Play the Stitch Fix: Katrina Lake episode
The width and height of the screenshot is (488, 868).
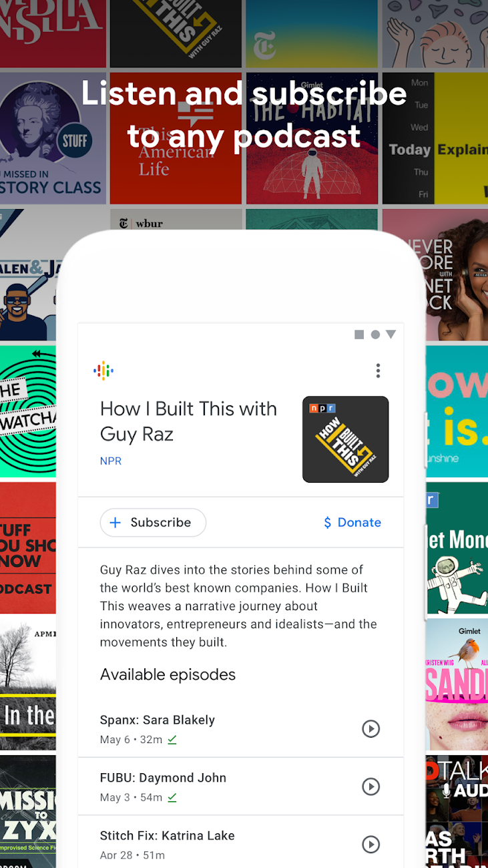point(371,845)
